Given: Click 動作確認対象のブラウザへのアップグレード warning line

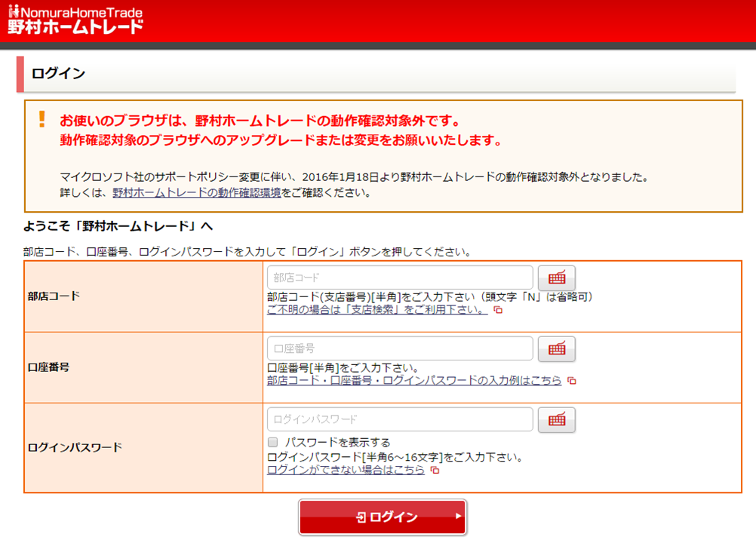Looking at the screenshot, I should click(281, 140).
